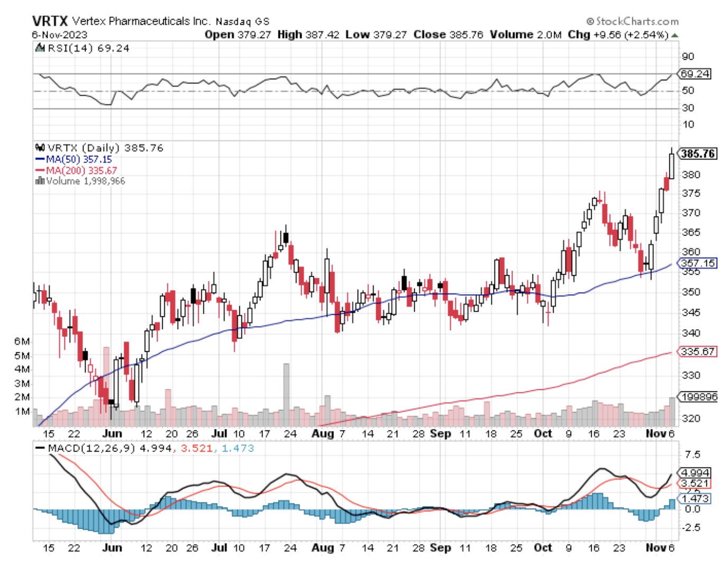Select the 335.67 MA(200) value tag
Screen dimensions: 728x581
pos(697,351)
